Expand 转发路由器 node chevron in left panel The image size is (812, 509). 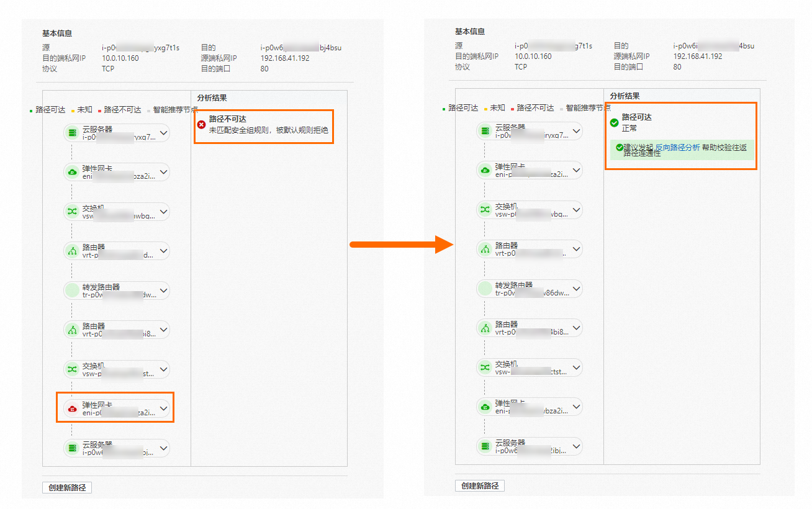tap(164, 291)
